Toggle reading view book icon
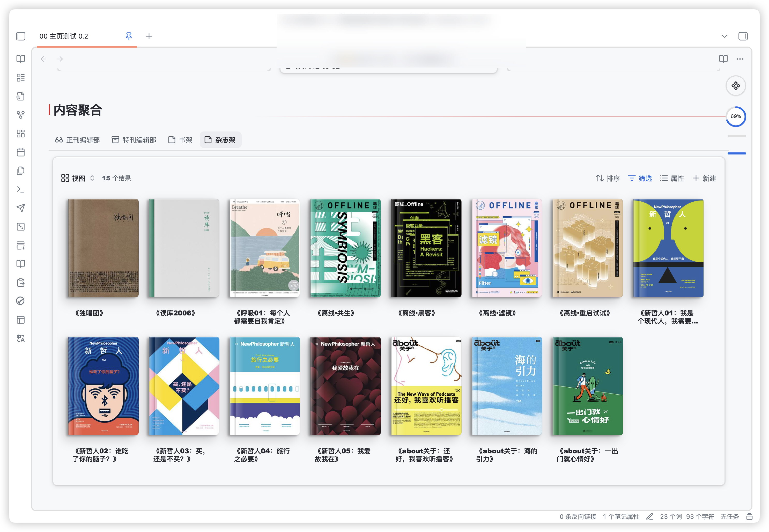 [x=723, y=59]
